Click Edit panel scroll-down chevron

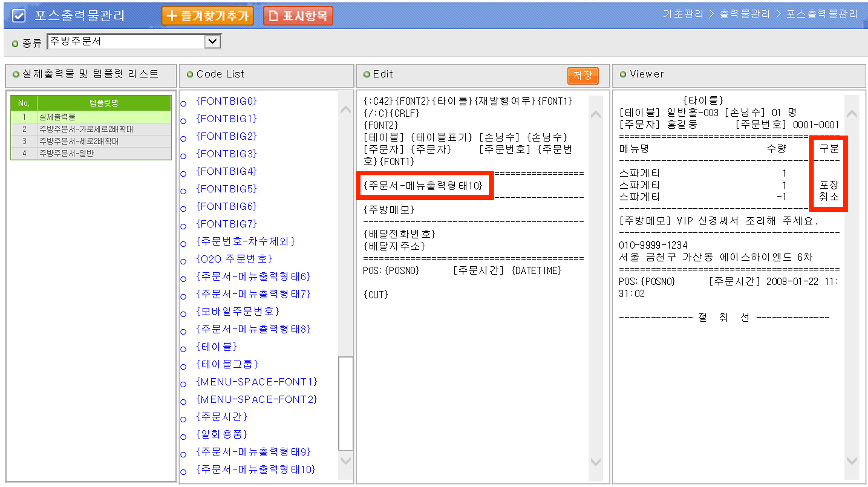(595, 462)
